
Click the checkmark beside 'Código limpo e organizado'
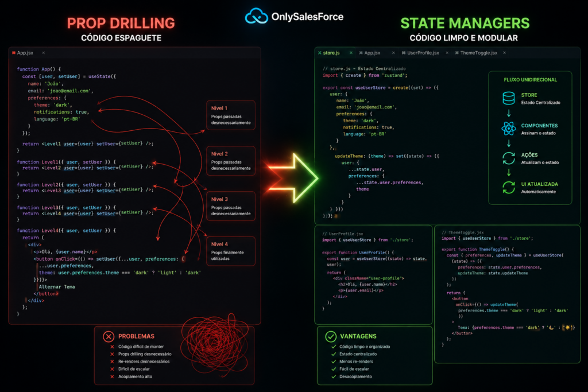pos(334,347)
